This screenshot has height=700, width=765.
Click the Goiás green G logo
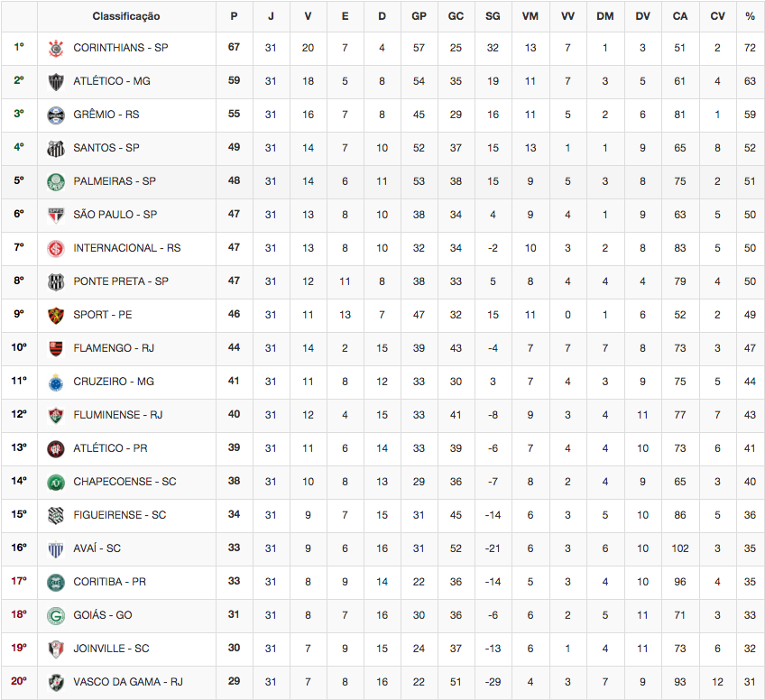[56, 615]
